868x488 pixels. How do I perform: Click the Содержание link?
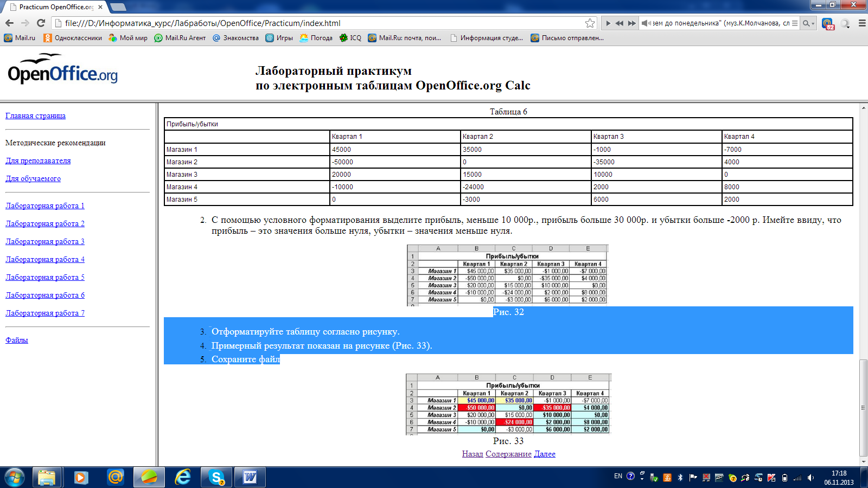[x=508, y=454]
